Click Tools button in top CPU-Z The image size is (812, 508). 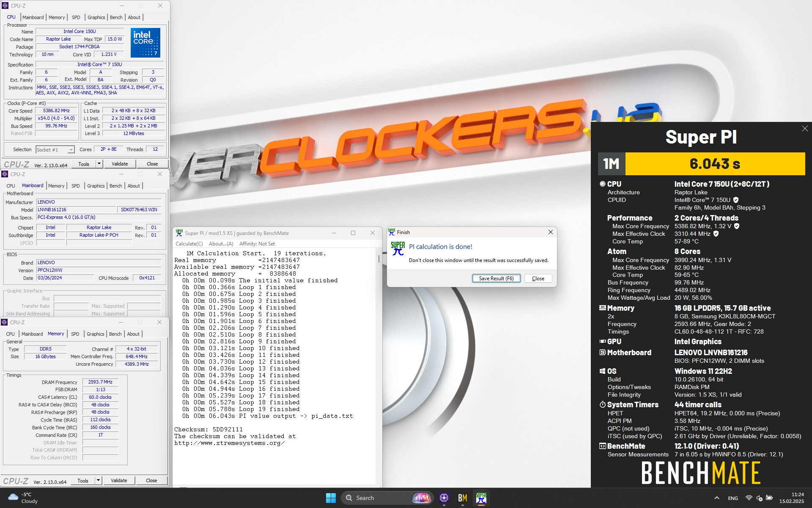tap(84, 164)
